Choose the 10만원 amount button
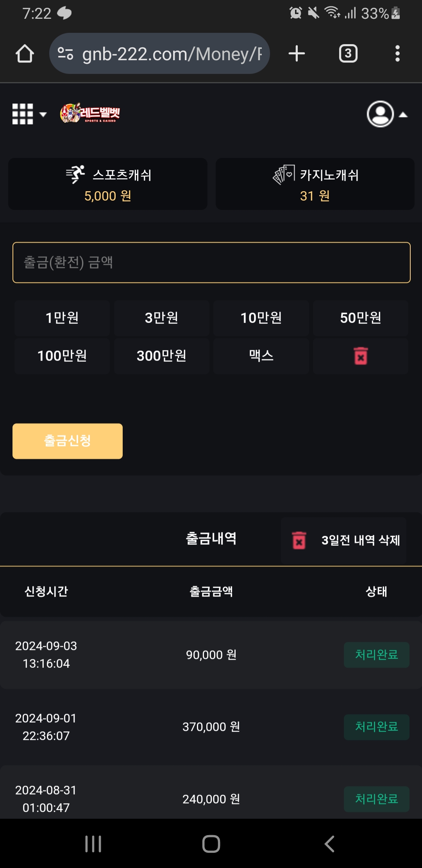The image size is (422, 868). tap(261, 318)
